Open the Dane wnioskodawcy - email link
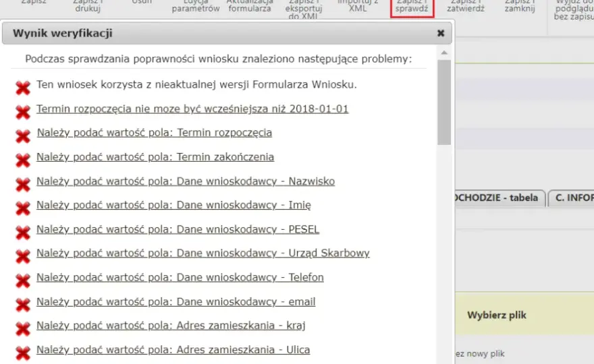594x364 pixels. pos(175,301)
